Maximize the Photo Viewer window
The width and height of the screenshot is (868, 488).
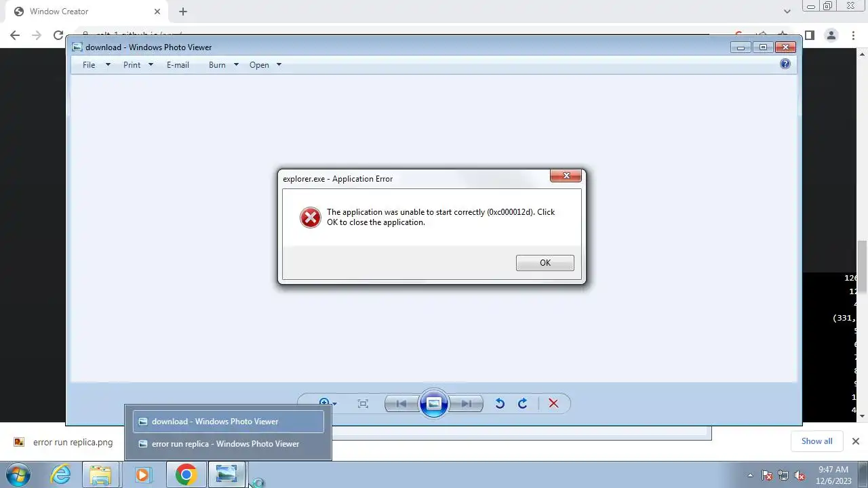763,47
